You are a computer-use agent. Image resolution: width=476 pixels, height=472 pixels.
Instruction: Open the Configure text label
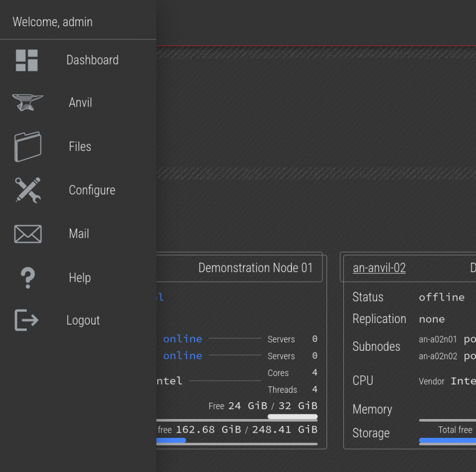[x=92, y=190]
